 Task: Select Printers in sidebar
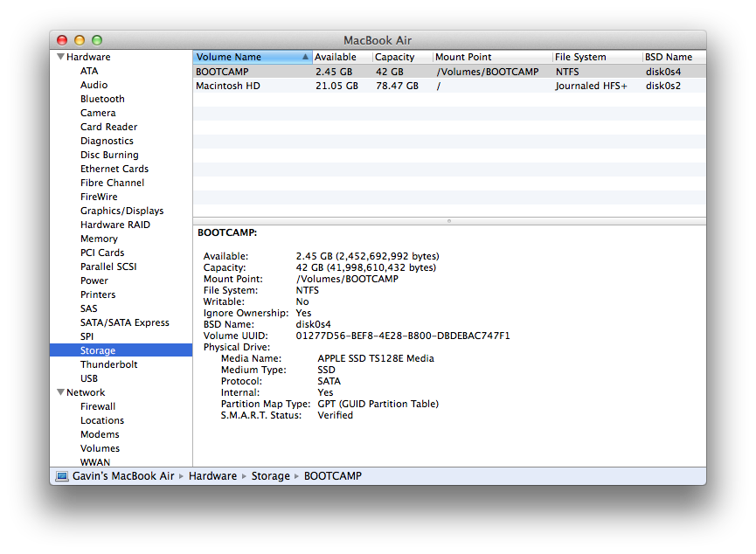click(98, 294)
